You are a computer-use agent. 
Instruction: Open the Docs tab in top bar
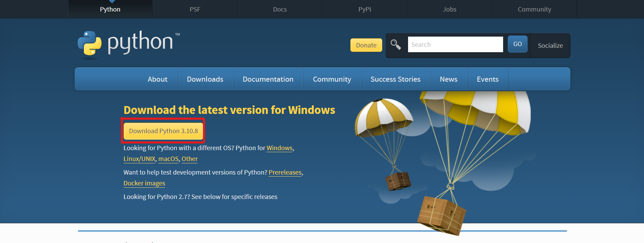[280, 9]
